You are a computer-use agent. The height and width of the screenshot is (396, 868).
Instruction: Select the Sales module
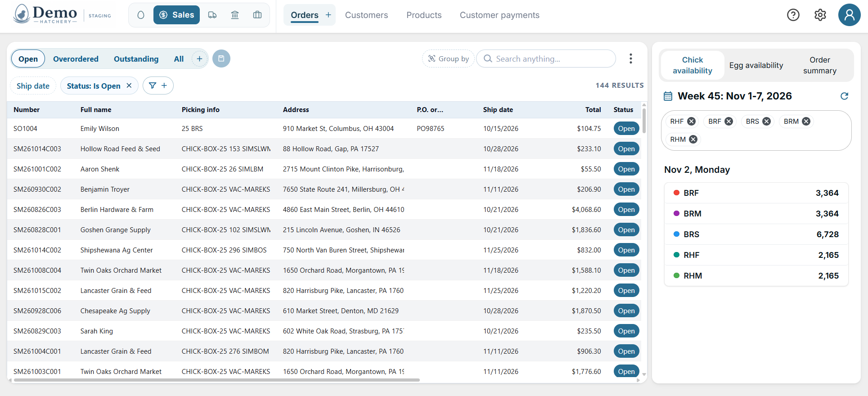pyautogui.click(x=176, y=15)
